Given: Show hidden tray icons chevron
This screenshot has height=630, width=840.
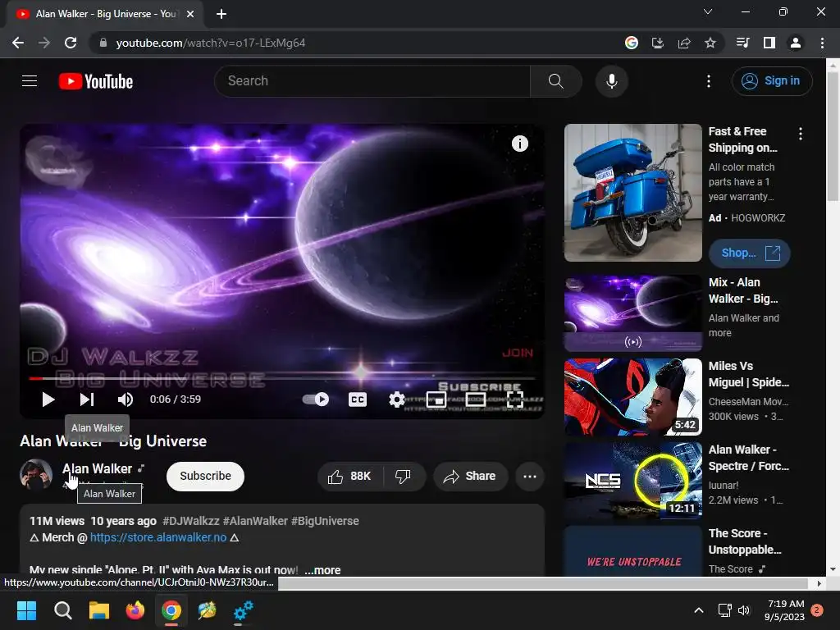Looking at the screenshot, I should (x=699, y=610).
